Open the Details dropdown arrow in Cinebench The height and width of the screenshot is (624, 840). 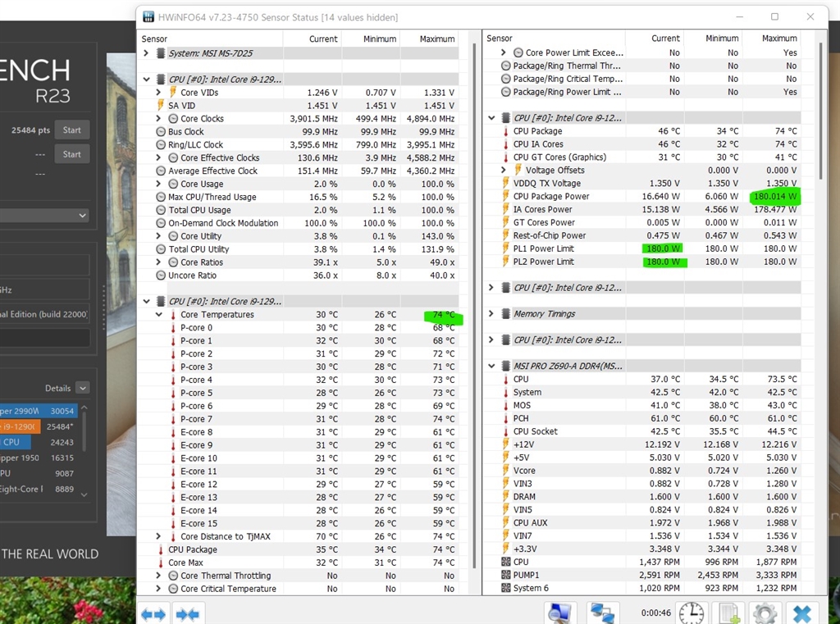point(83,388)
